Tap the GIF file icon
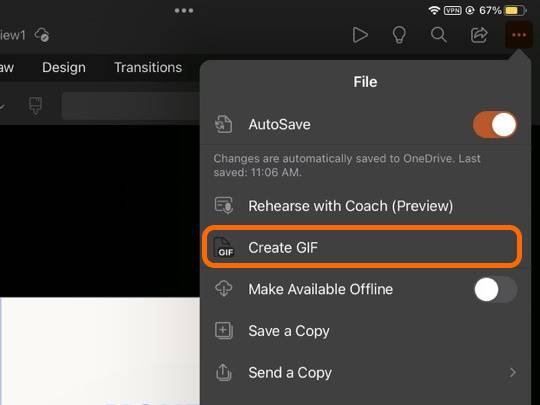Viewport: 540px width, 405px height. [x=224, y=247]
